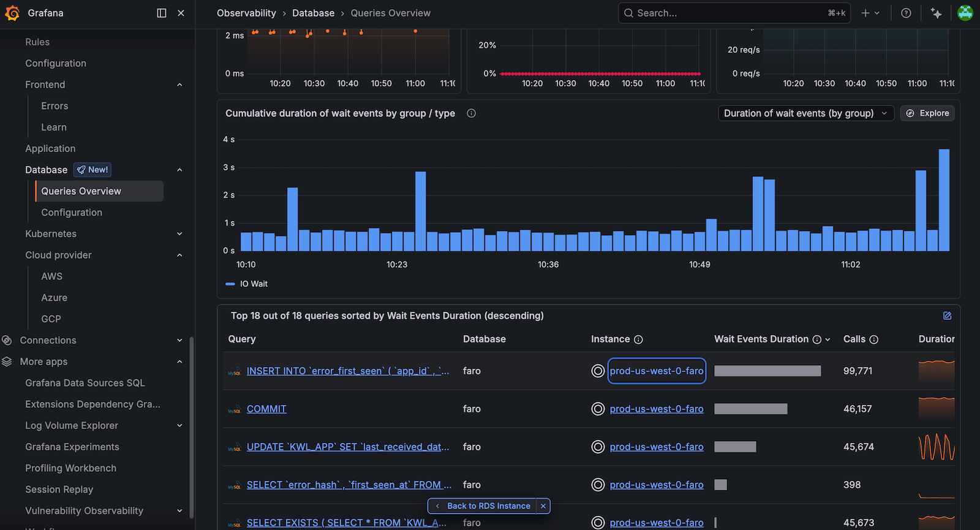Click the edit icon on queries table

(x=947, y=316)
